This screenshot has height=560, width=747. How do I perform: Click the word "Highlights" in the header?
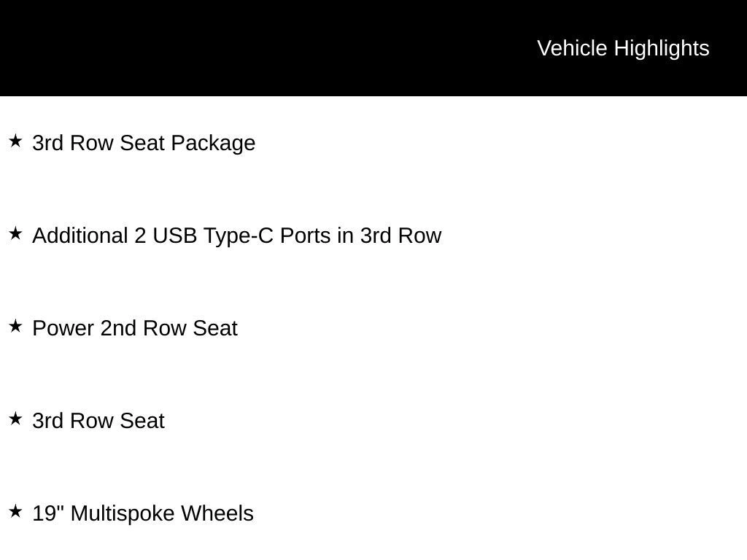pyautogui.click(x=662, y=48)
